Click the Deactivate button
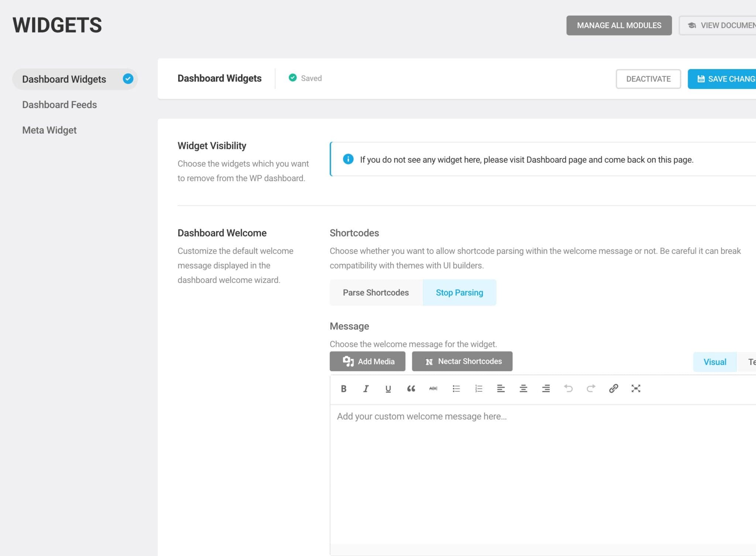Viewport: 756px width, 556px height. click(x=648, y=79)
